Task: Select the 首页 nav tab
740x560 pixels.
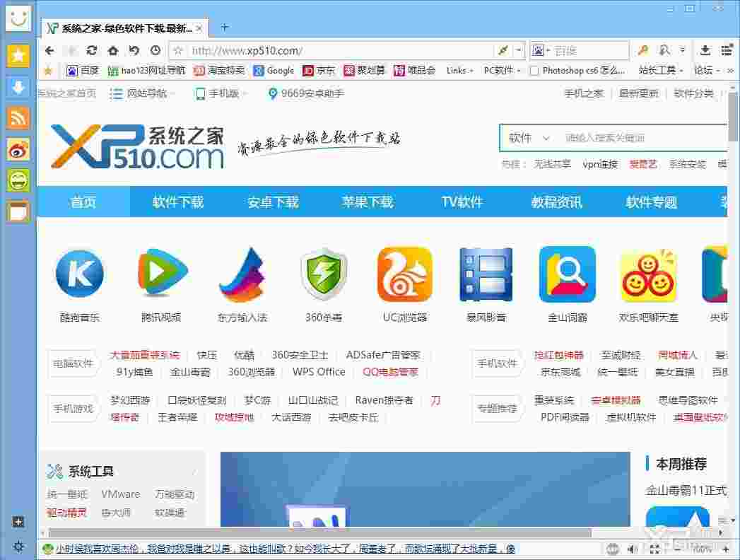Action: tap(83, 202)
